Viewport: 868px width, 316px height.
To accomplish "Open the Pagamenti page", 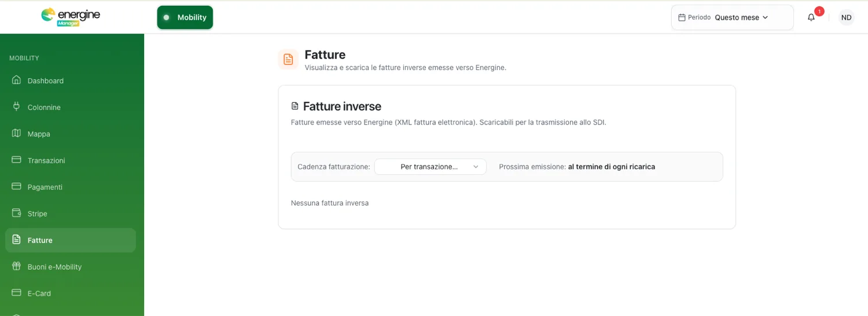I will coord(71,187).
